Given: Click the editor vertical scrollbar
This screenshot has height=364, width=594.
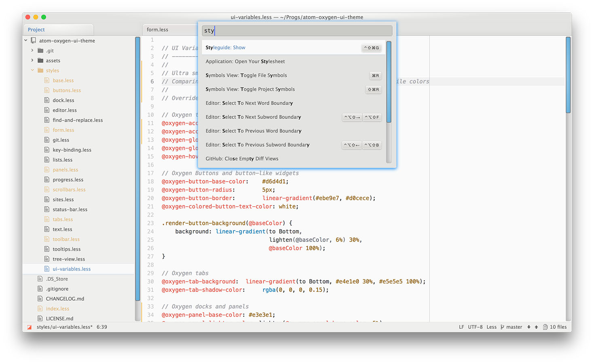Looking at the screenshot, I should pos(568,75).
